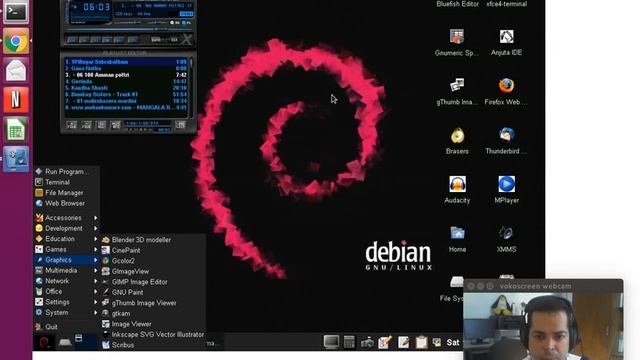Click XMMS next track button
The height and width of the screenshot is (360, 640).
119,40
